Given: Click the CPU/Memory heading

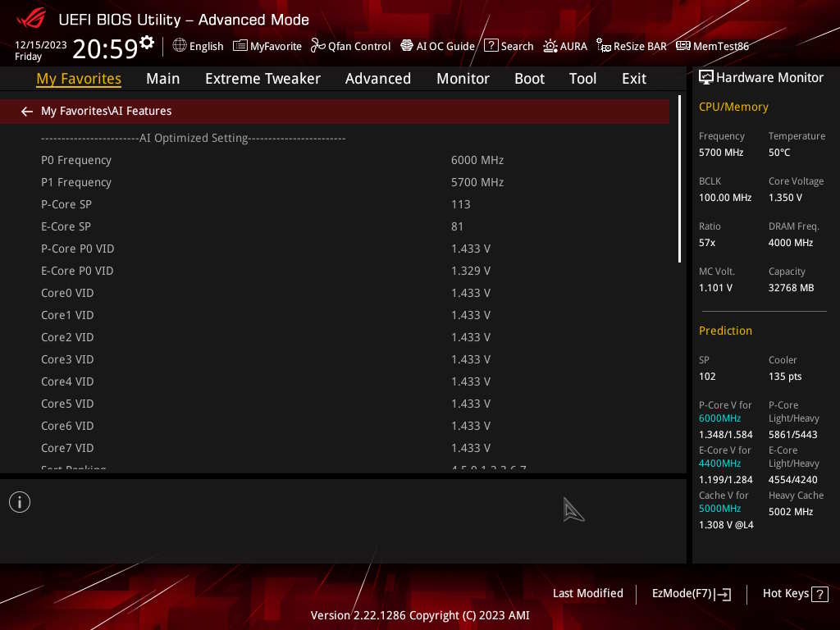Looking at the screenshot, I should (x=733, y=107).
